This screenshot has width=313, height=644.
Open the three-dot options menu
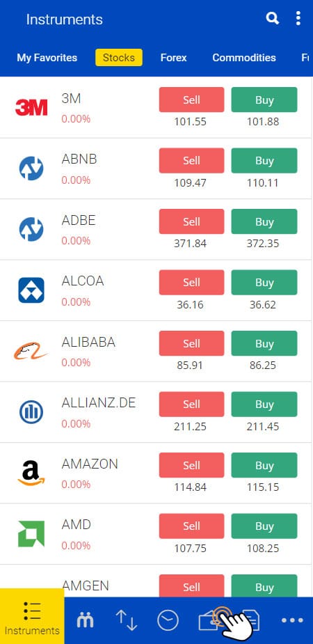pyautogui.click(x=298, y=19)
